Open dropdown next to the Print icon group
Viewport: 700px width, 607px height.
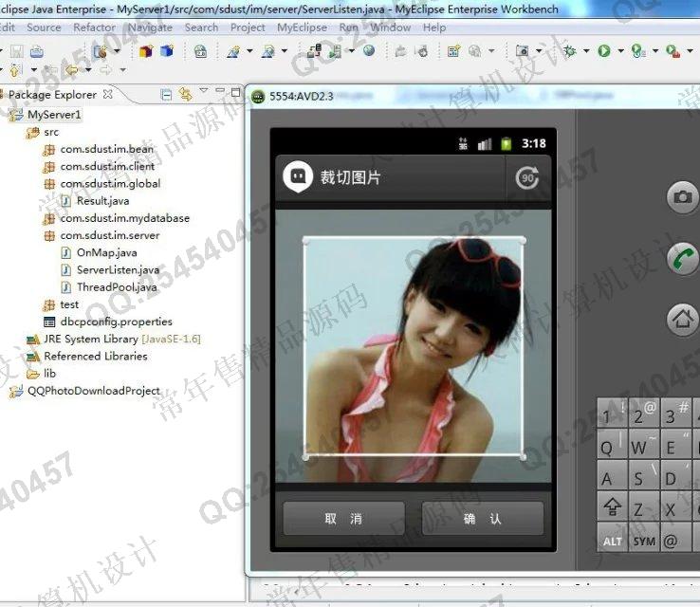pyautogui.click(x=117, y=51)
